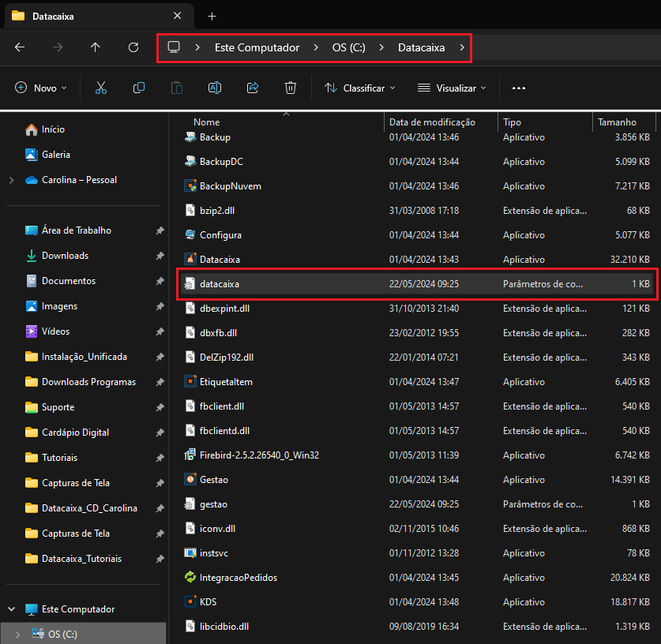Select the KDS application file
The width and height of the screenshot is (661, 644).
tap(208, 601)
